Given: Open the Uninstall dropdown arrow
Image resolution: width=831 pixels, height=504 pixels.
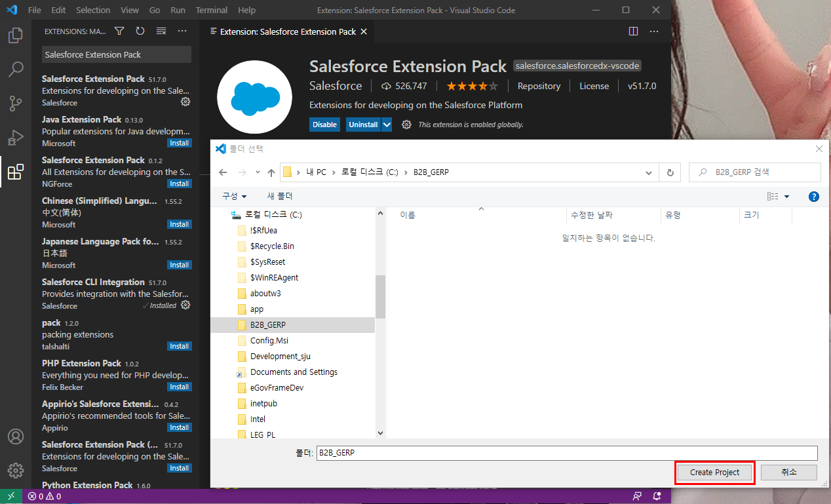Looking at the screenshot, I should coord(387,125).
